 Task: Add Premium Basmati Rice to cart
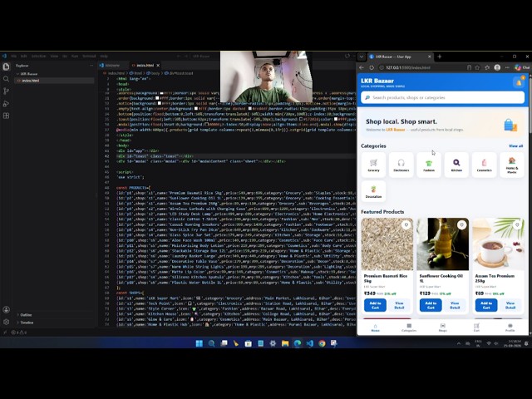(x=375, y=305)
